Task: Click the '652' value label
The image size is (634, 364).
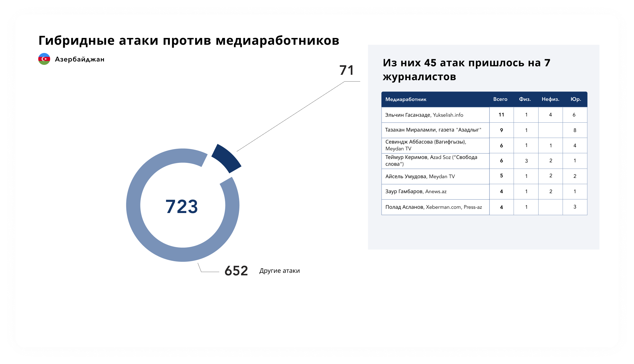Action: 236,271
